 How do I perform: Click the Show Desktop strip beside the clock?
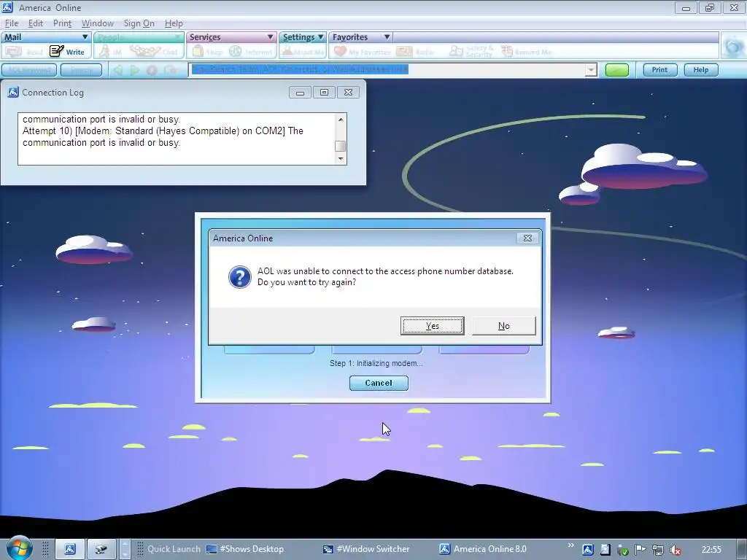pos(742,549)
